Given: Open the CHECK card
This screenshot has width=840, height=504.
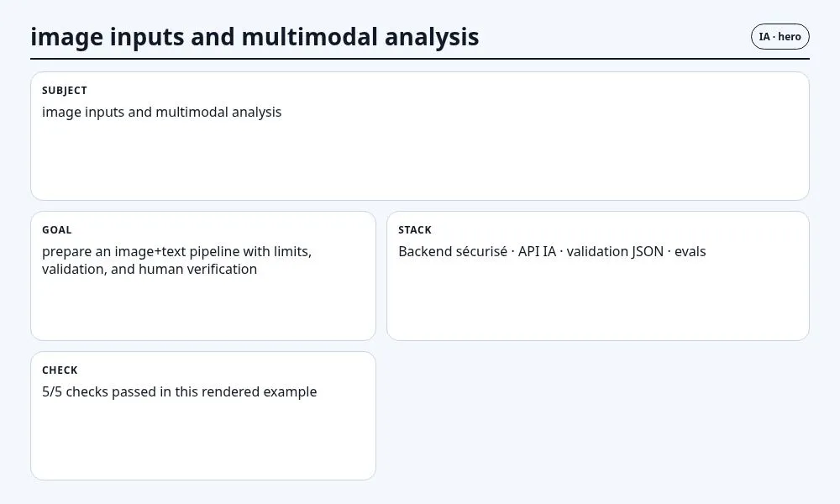Looking at the screenshot, I should [x=203, y=416].
